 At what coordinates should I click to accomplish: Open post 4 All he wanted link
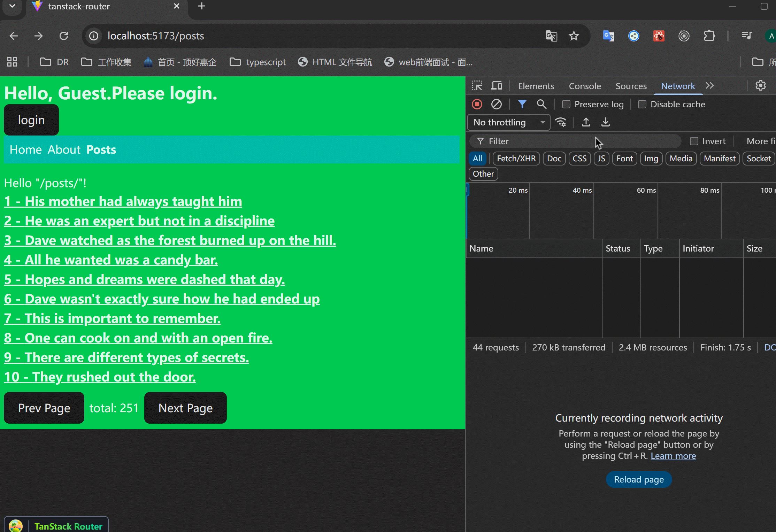[x=111, y=260]
